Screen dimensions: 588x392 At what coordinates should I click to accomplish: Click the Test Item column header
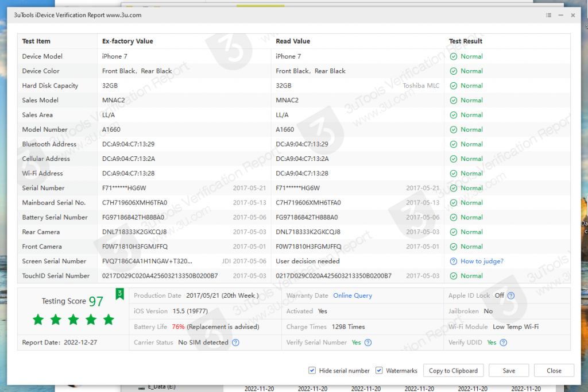[x=36, y=41]
